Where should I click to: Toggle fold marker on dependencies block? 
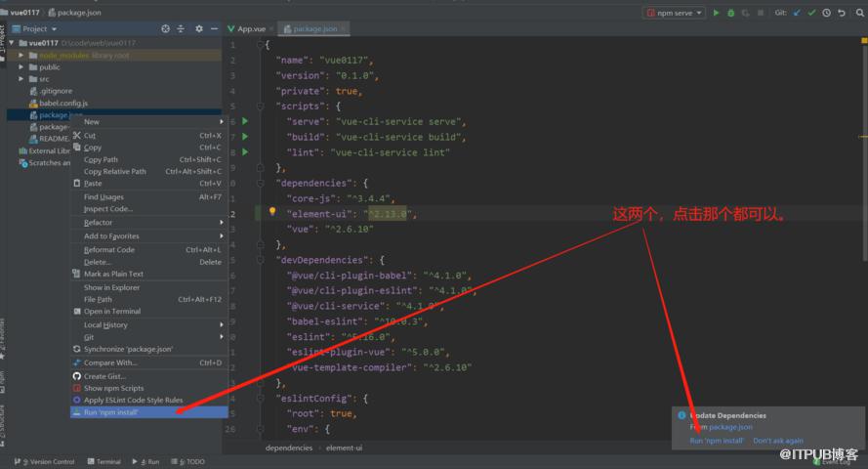click(x=260, y=183)
